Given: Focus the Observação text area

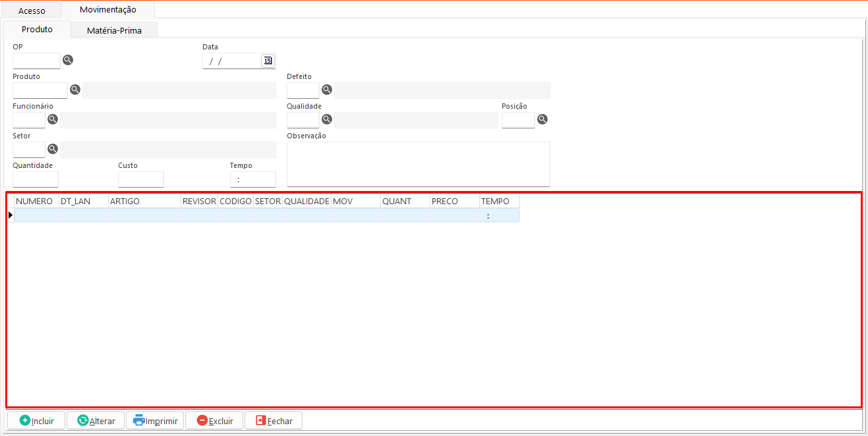Looking at the screenshot, I should [x=418, y=164].
